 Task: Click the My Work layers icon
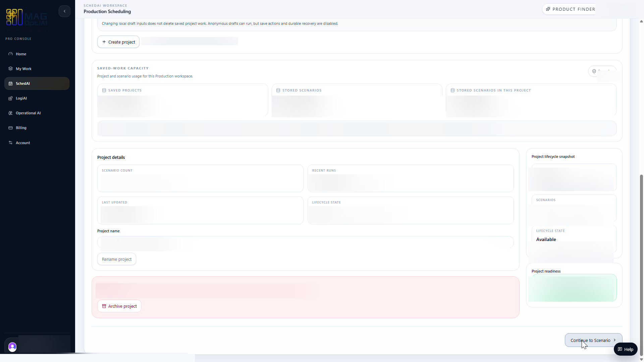click(10, 69)
